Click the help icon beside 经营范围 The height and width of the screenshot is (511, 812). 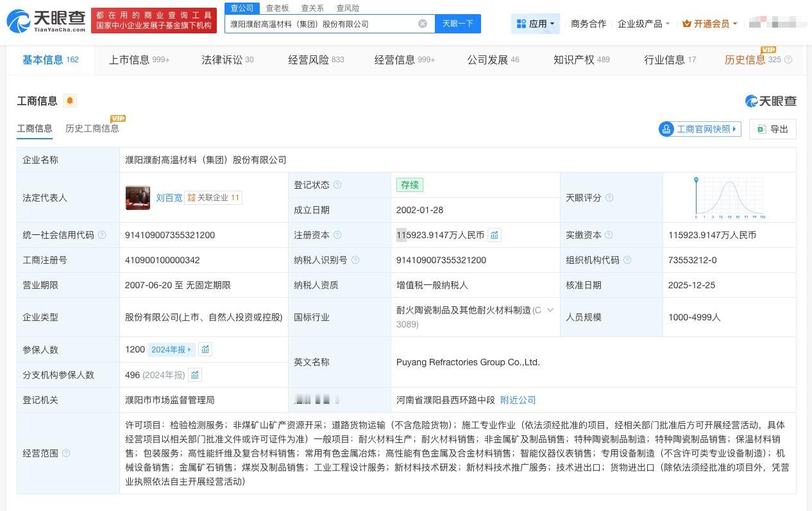pos(67,453)
